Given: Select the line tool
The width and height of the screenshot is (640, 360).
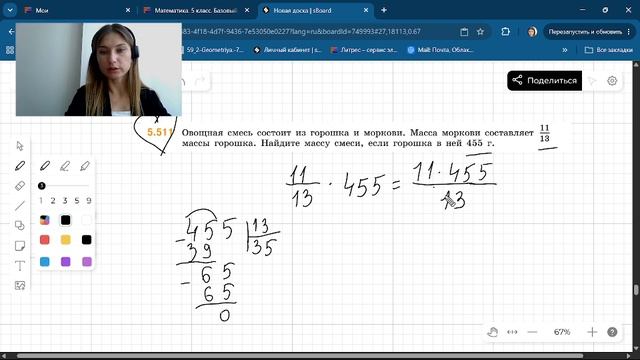Looking at the screenshot, I should coord(20,205).
